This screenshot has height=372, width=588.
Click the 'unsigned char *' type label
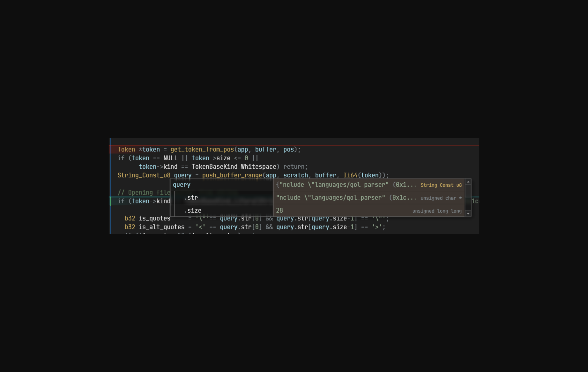coord(441,198)
